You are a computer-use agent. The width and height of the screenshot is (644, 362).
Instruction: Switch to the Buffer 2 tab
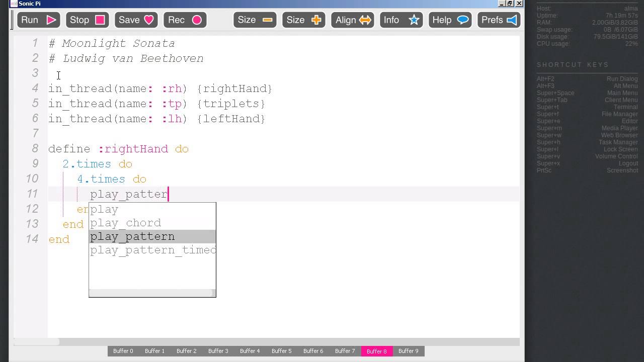pyautogui.click(x=187, y=351)
